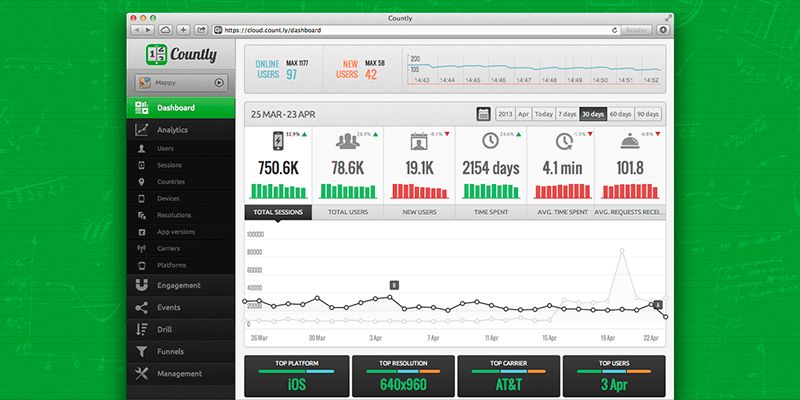Click the Drill sort icon in sidebar
The width and height of the screenshot is (800, 400).
coord(142,329)
